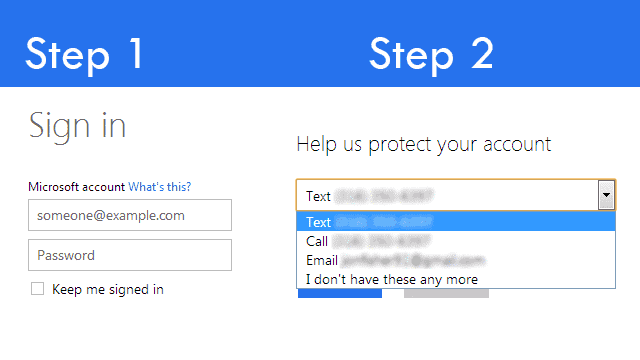Click the Step 1 heading
The image size is (640, 360).
tap(84, 54)
